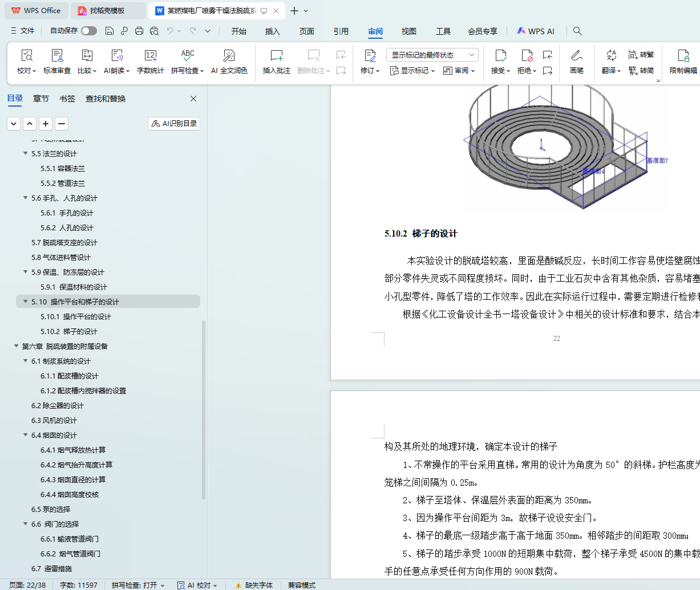Image resolution: width=700 pixels, height=590 pixels.
Task: Collapse 第六章 脱硫装置的附属设备 section
Action: [x=16, y=346]
